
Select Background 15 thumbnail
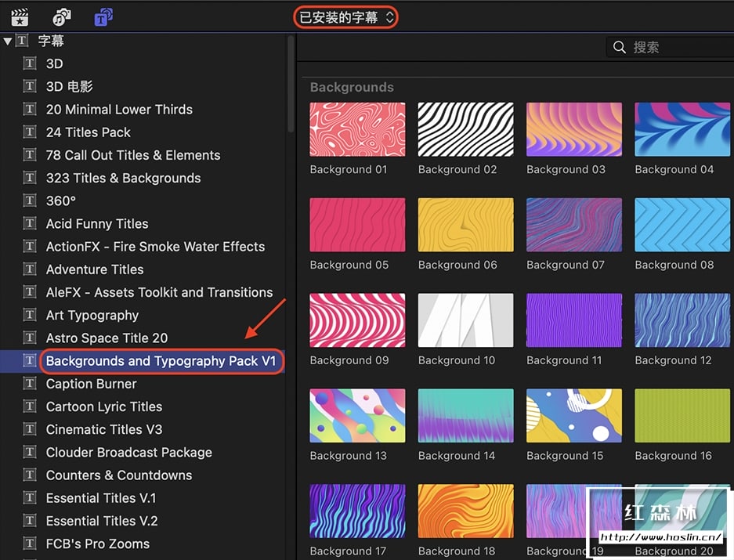[574, 416]
